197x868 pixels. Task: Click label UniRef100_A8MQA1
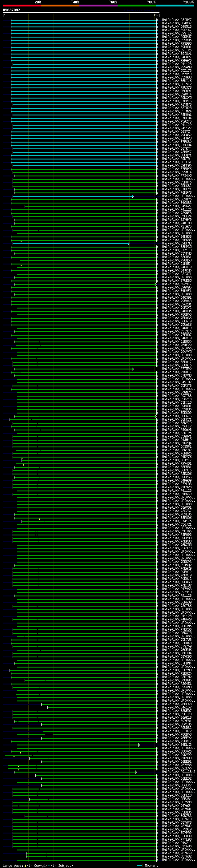click(x=177, y=115)
